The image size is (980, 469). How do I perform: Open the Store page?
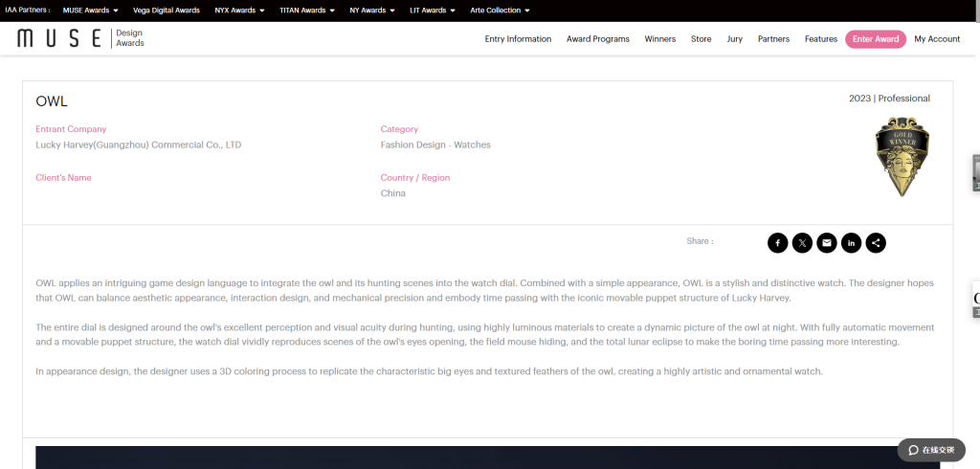tap(702, 39)
